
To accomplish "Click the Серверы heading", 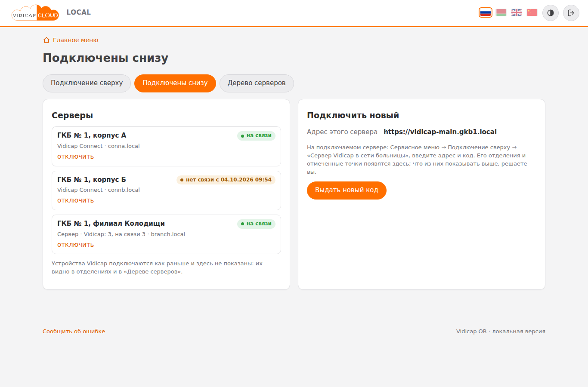I will (x=72, y=115).
